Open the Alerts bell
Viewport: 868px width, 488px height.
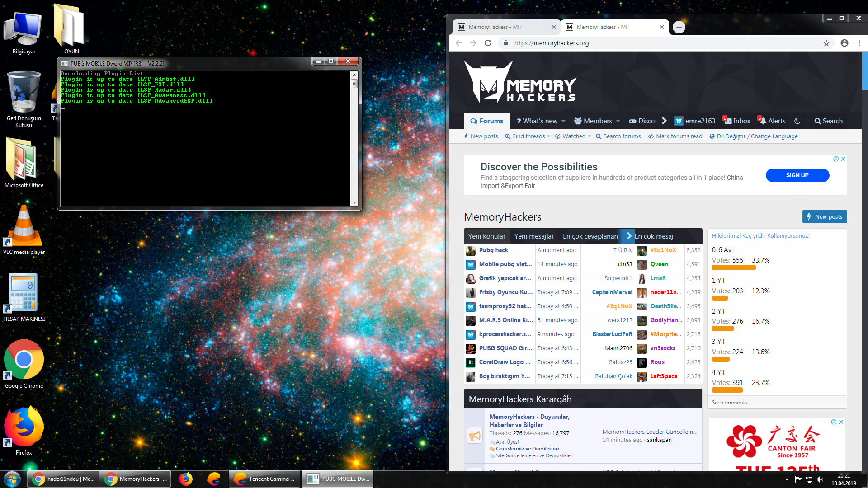(x=772, y=121)
